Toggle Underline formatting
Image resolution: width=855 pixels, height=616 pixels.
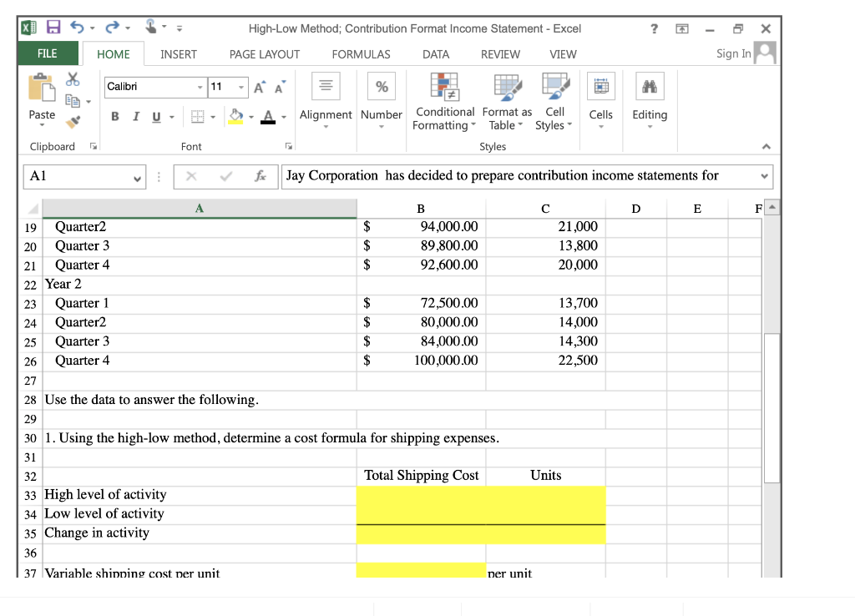154,117
